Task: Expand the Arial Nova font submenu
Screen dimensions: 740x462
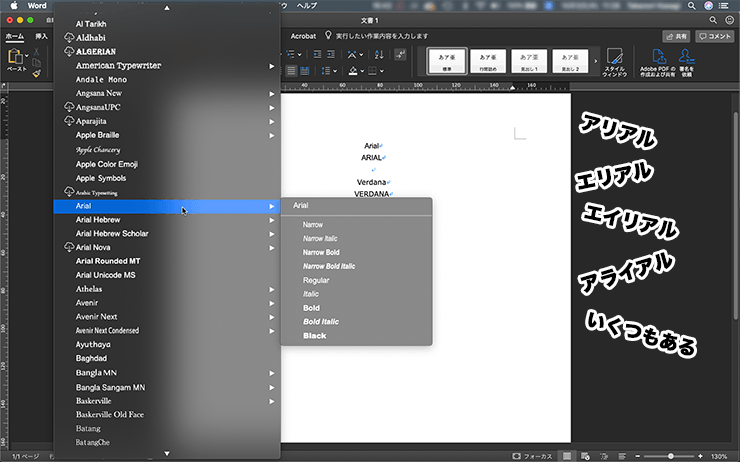Action: pos(271,247)
